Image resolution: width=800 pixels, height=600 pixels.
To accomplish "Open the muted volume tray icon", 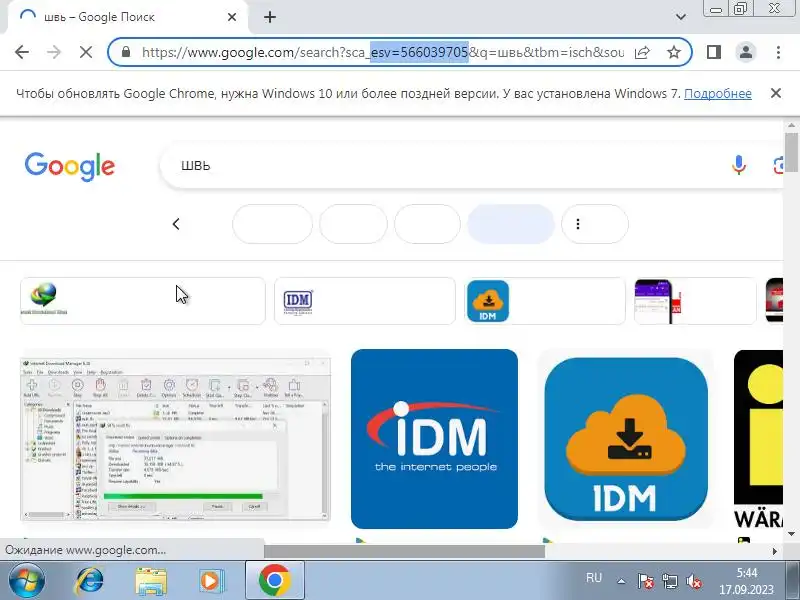I will [x=693, y=581].
